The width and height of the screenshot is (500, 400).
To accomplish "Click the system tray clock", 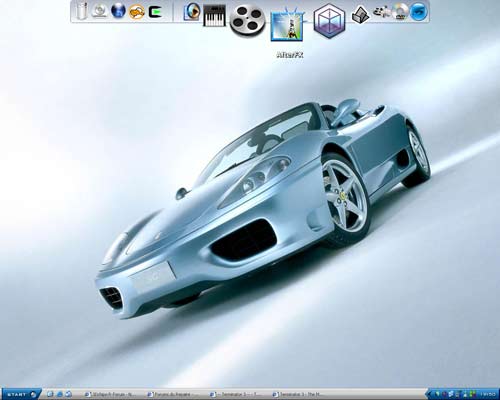I will [x=488, y=394].
